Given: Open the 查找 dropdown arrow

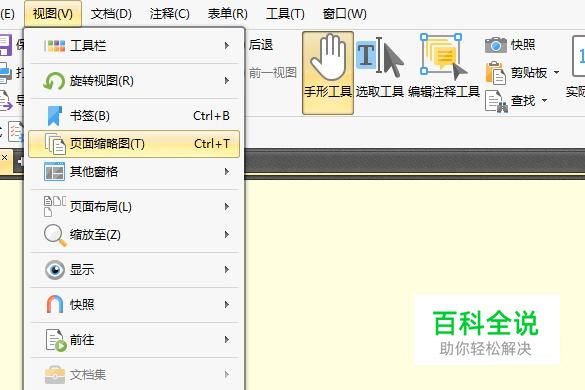Looking at the screenshot, I should [544, 100].
